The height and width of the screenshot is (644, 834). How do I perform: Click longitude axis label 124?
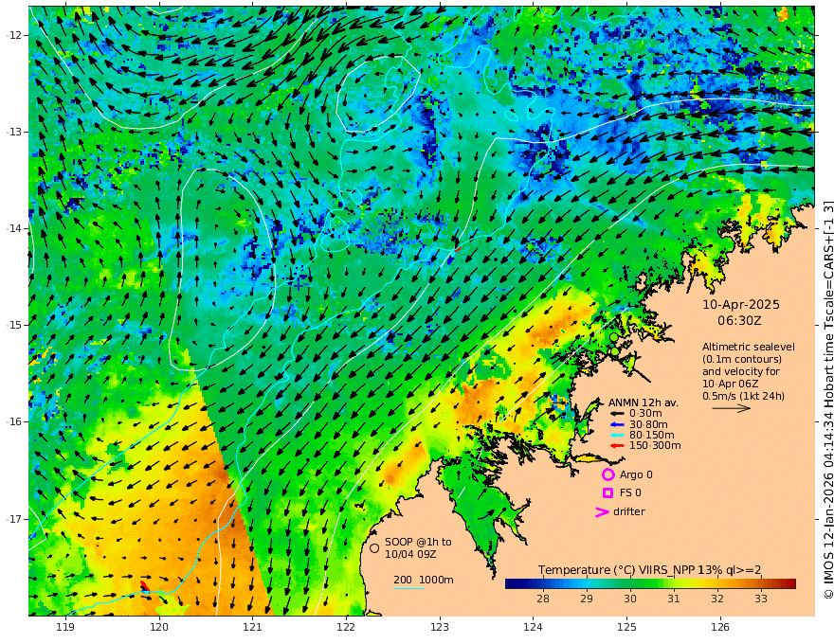point(534,627)
